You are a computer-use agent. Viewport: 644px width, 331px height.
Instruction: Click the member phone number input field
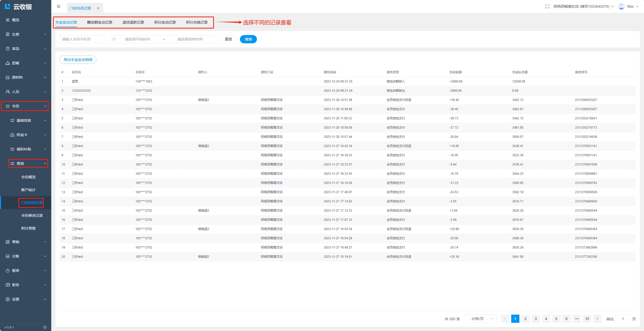(82, 39)
